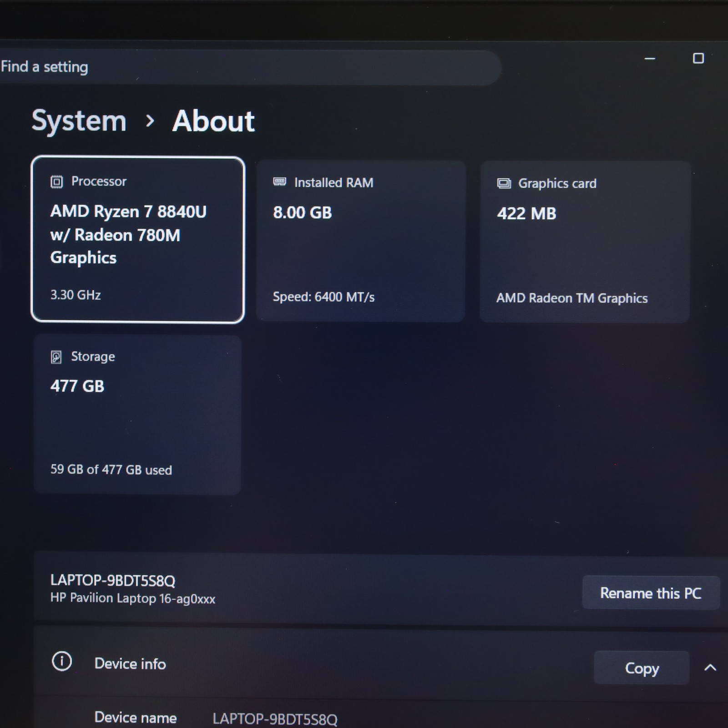Click Device name value LAPTOP-9BDT5S8Q

coord(275,719)
